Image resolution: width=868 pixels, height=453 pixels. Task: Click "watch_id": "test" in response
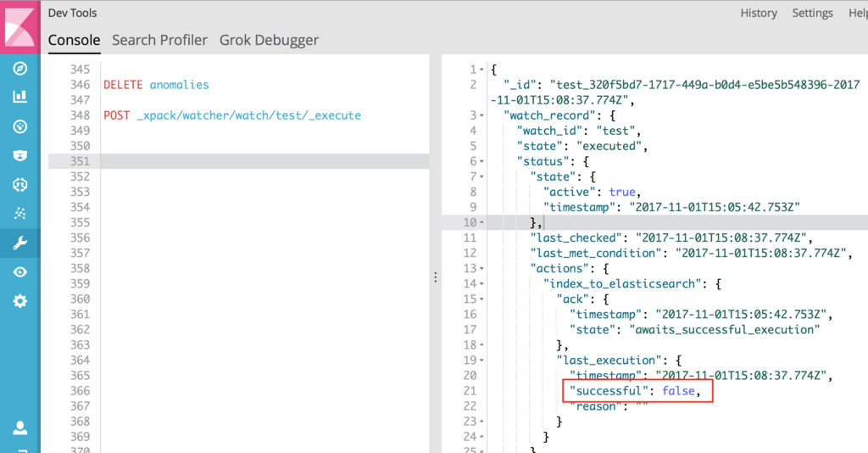pos(578,131)
